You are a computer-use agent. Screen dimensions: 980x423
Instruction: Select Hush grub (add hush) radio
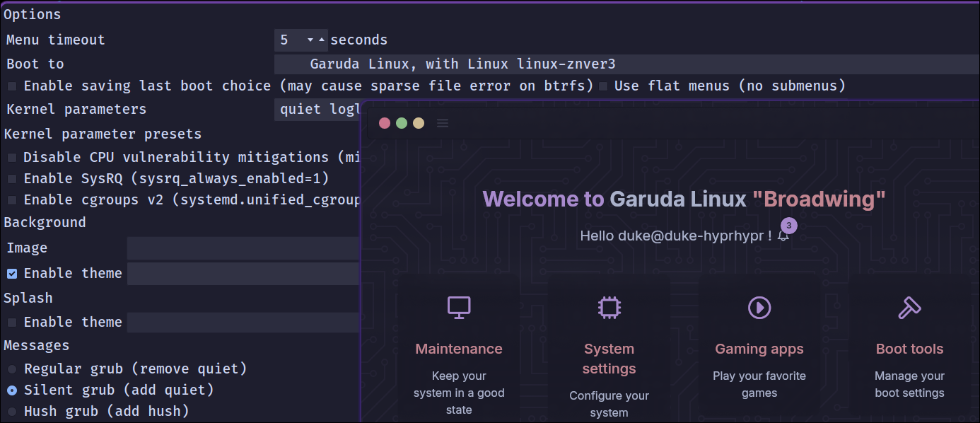pos(12,411)
